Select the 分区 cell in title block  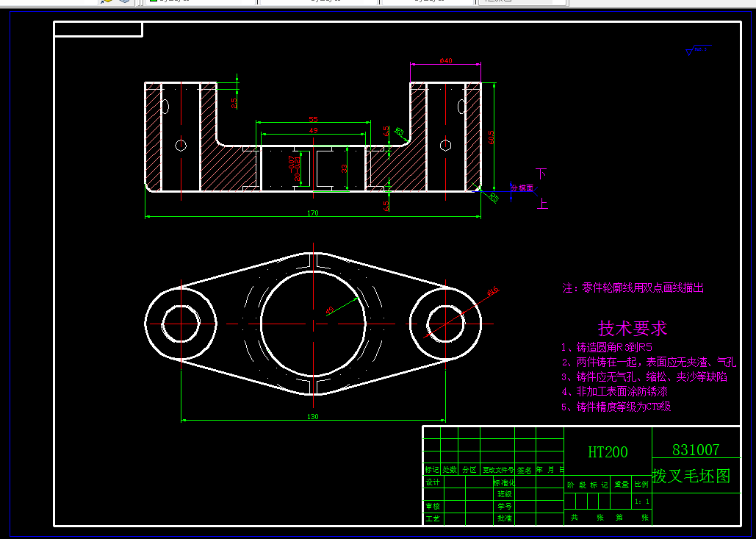(x=469, y=470)
